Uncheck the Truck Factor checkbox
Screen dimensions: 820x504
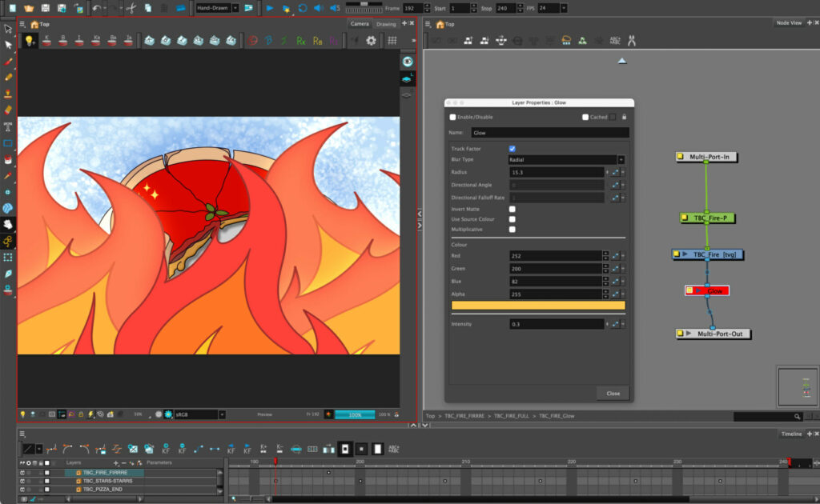[x=512, y=149]
